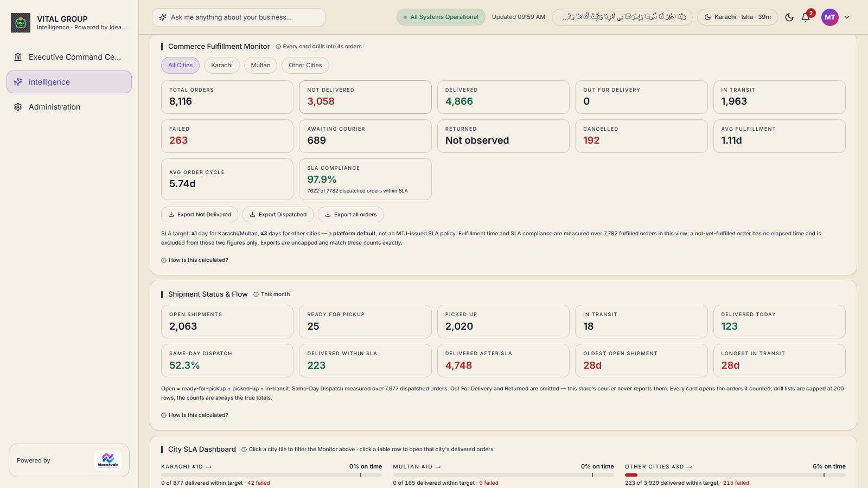Open Shipment Flow In Transit 18 card

click(x=641, y=322)
